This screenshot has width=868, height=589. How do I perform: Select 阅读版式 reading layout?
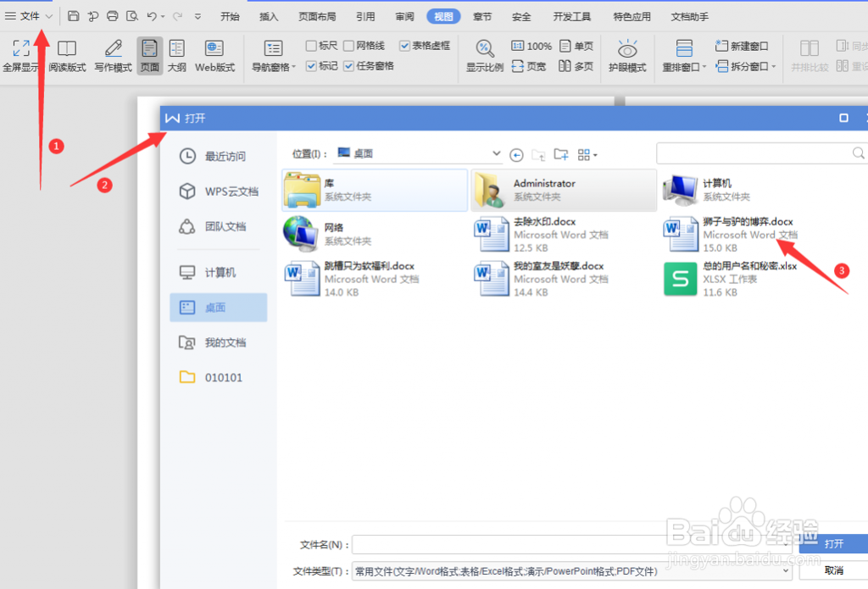click(67, 56)
